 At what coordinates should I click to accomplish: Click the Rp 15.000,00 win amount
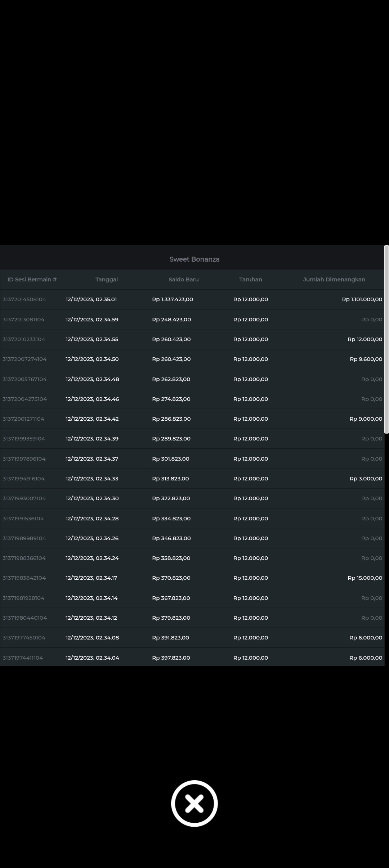click(365, 578)
